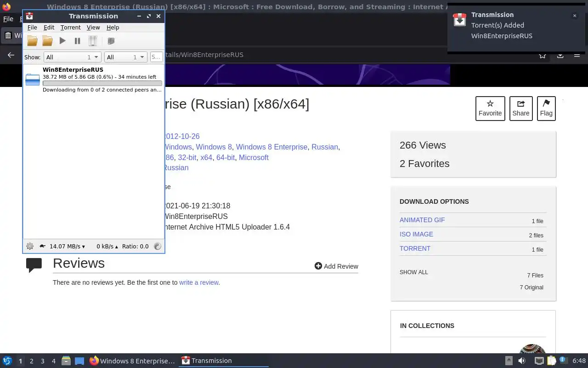Viewport: 588px width, 368px height.
Task: Open the start menu bird icon in taskbar
Action: pyautogui.click(x=7, y=361)
